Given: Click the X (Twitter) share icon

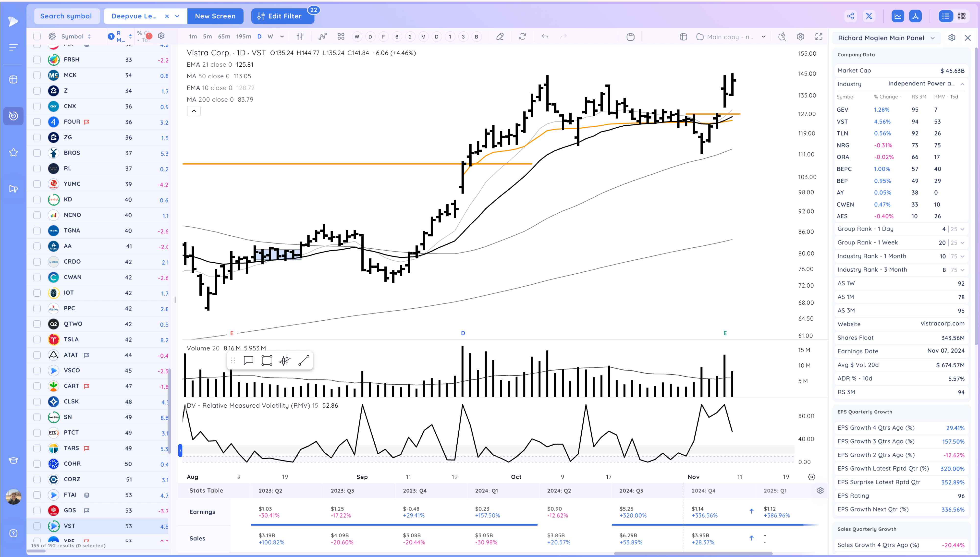Looking at the screenshot, I should [x=869, y=16].
